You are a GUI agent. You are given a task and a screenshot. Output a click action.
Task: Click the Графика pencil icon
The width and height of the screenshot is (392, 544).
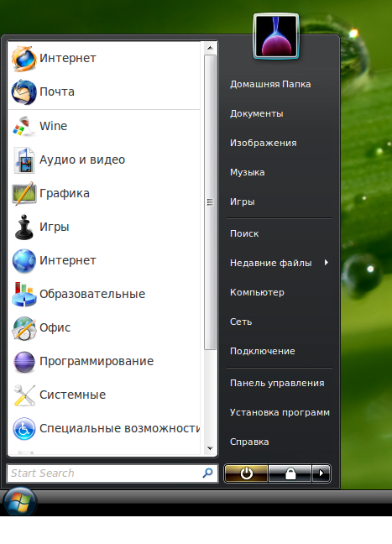[24, 193]
